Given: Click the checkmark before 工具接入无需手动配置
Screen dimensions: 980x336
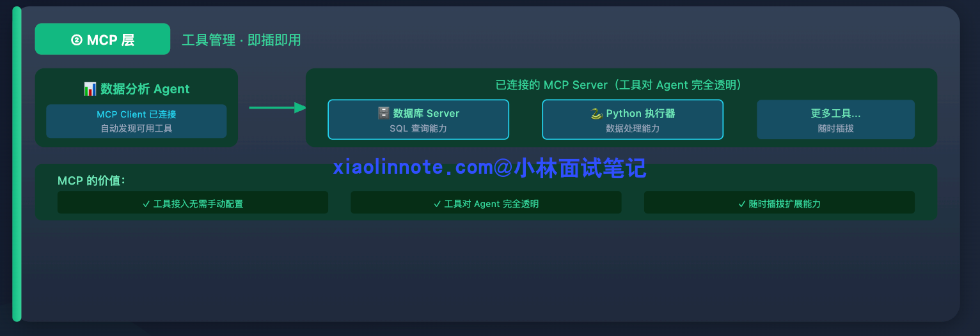Looking at the screenshot, I should click(x=146, y=204).
